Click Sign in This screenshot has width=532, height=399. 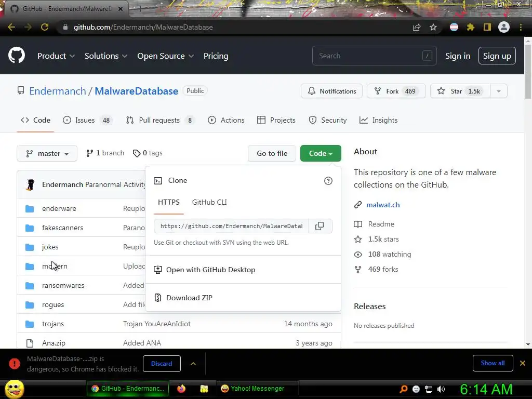[x=457, y=56]
